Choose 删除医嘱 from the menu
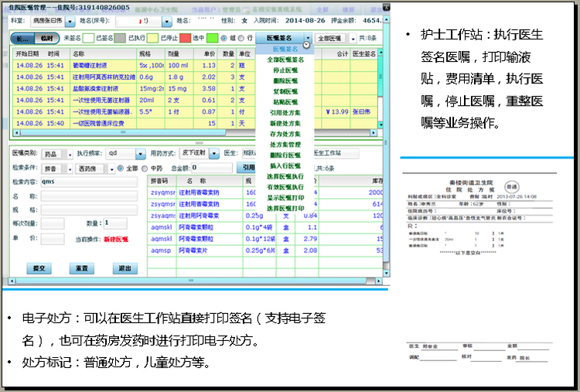The width and height of the screenshot is (580, 392). pyautogui.click(x=285, y=81)
